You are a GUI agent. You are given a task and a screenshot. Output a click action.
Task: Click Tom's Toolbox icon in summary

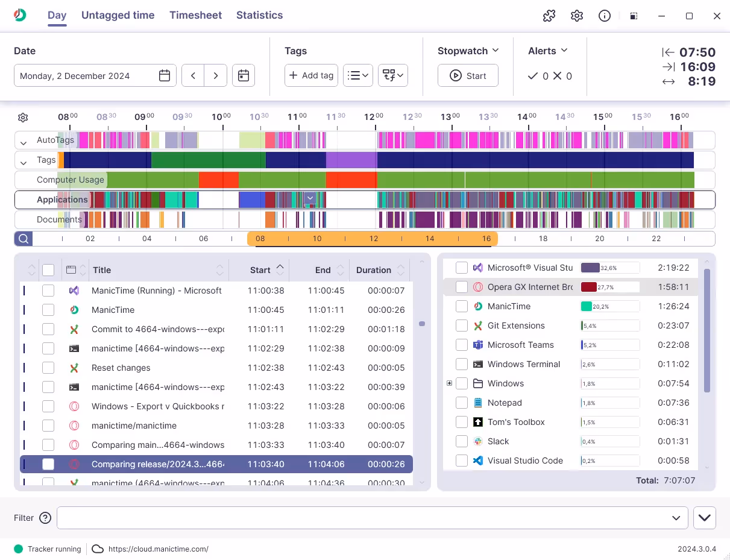478,422
